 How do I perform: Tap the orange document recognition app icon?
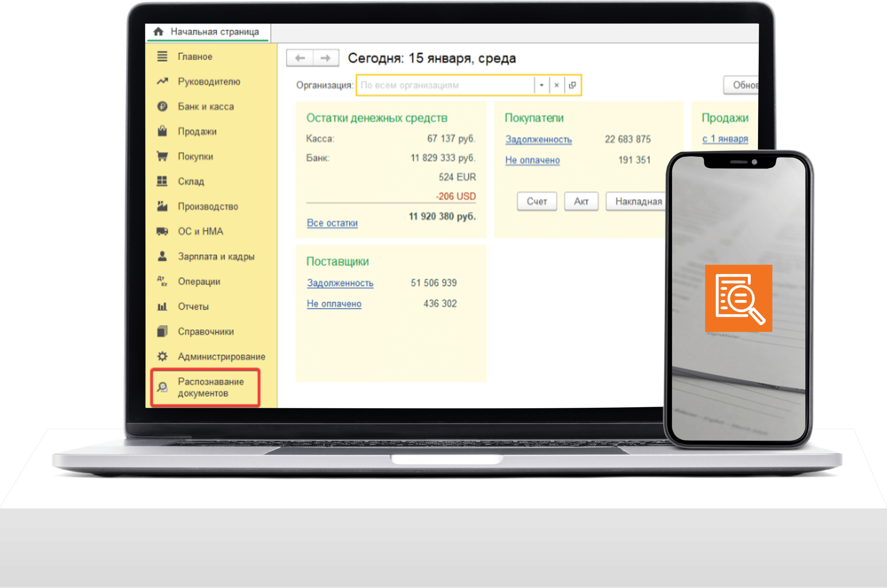(738, 298)
